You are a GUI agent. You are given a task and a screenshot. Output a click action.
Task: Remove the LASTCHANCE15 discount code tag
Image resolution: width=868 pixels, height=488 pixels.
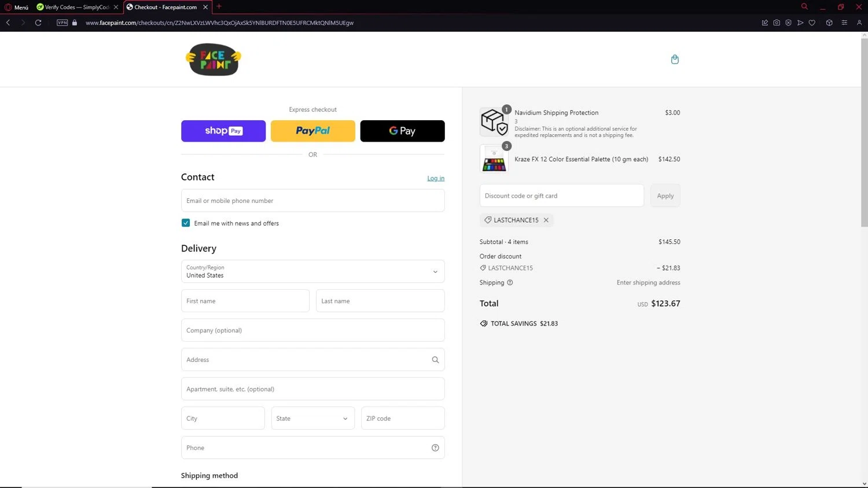click(546, 220)
